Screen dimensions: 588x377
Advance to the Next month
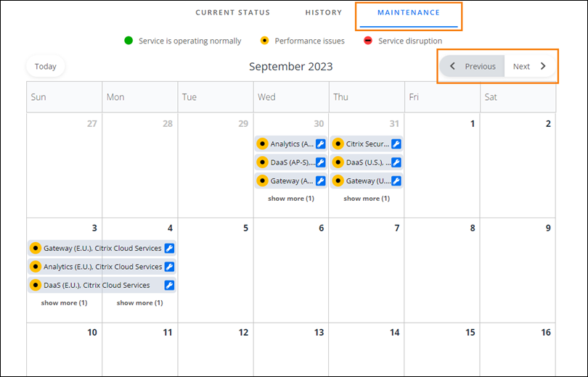pos(529,67)
